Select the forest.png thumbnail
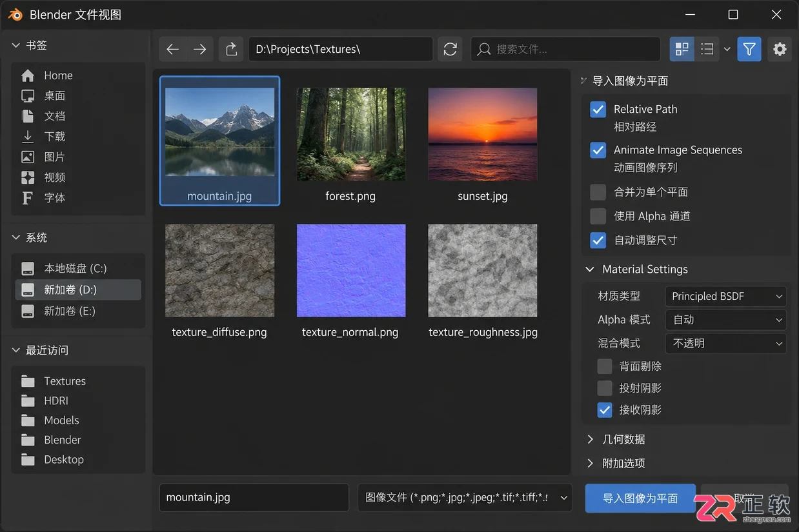The width and height of the screenshot is (799, 532). 351,134
